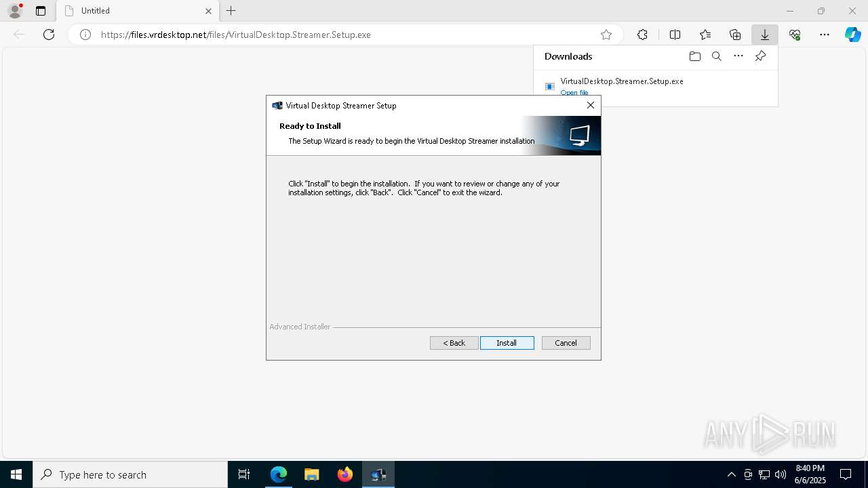Image resolution: width=868 pixels, height=488 pixels.
Task: Refresh the page
Action: (49, 35)
